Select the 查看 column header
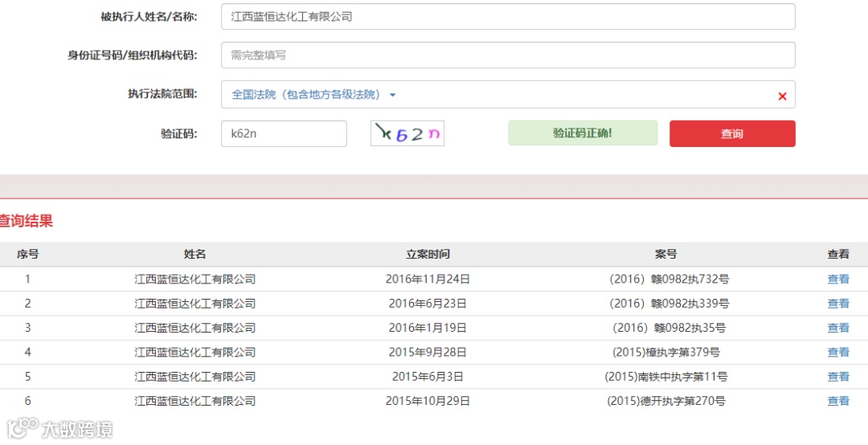 [837, 255]
